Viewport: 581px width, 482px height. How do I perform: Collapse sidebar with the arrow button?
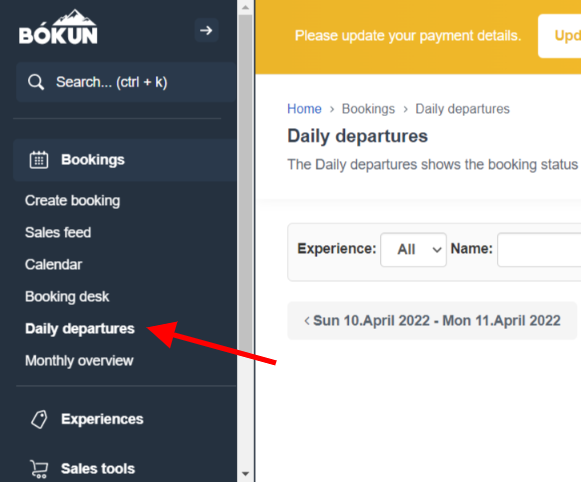point(206,30)
